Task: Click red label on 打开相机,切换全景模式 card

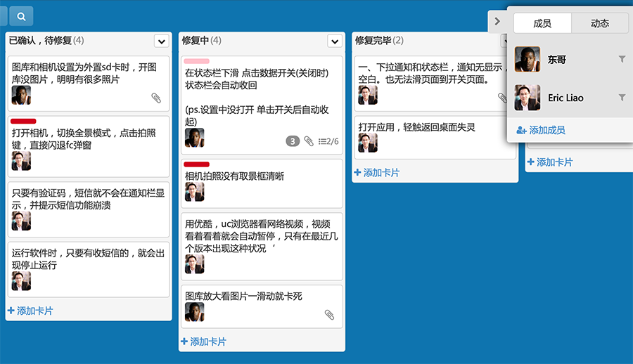Action: [23, 121]
